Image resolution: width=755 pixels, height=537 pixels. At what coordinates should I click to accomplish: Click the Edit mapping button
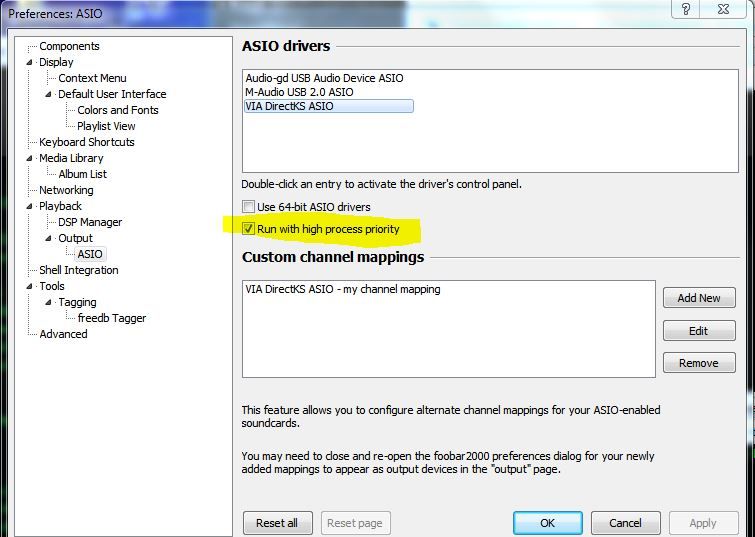click(699, 331)
